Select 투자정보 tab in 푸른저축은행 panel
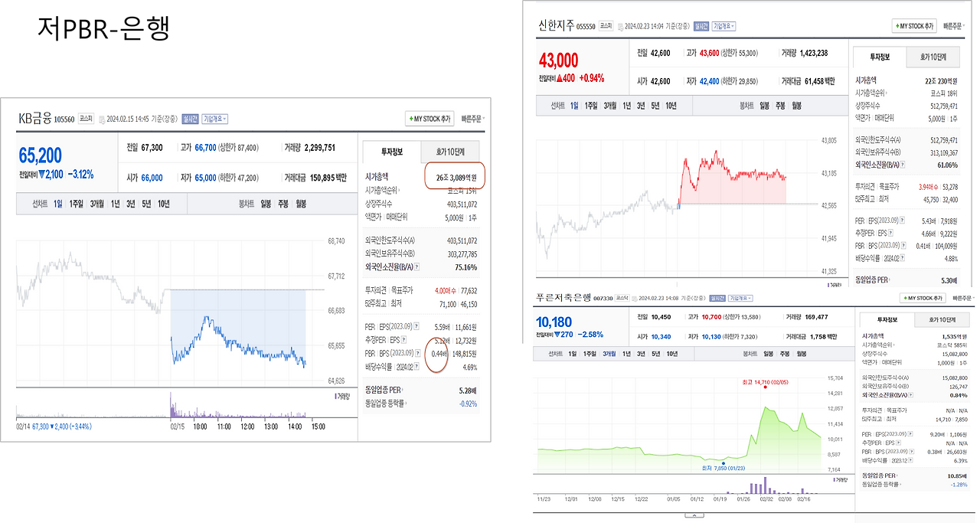The image size is (980, 523). click(x=887, y=319)
